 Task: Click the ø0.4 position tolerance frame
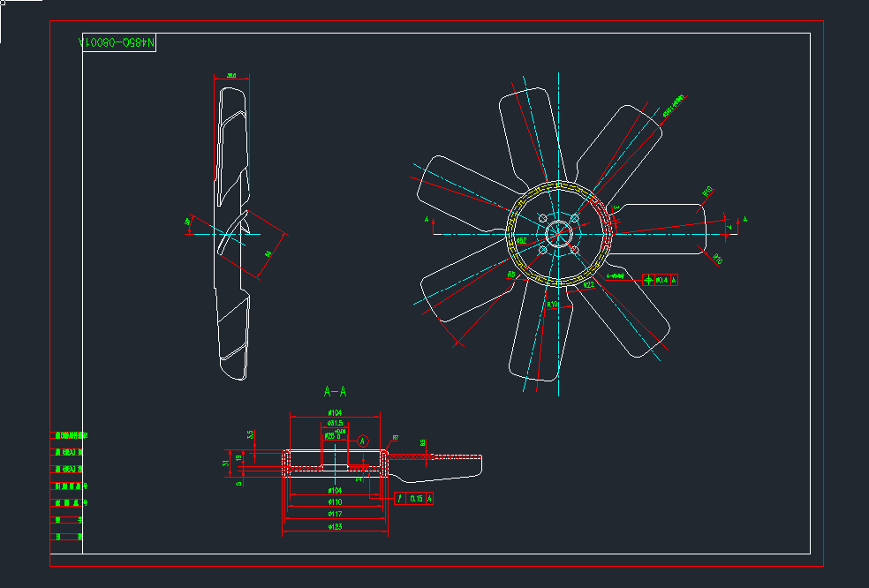(661, 280)
